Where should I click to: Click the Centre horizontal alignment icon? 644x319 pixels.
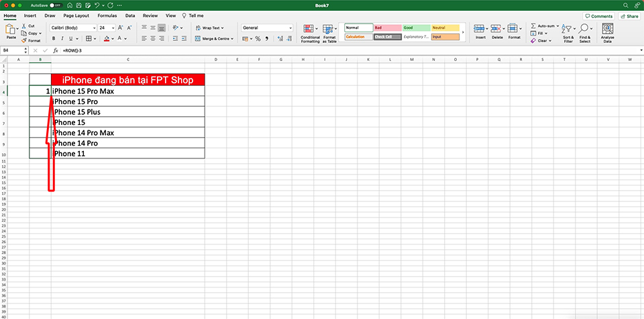coord(153,39)
